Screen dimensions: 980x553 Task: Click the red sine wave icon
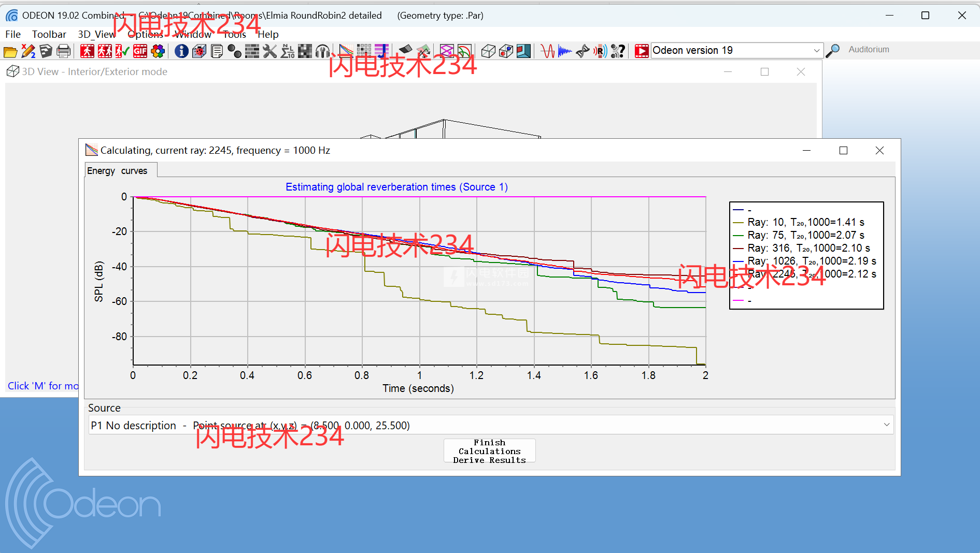(547, 51)
